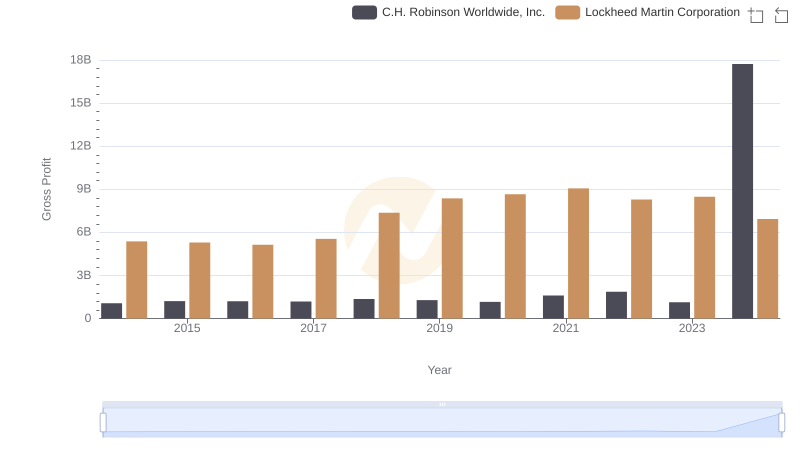
Task: Click the 2019 Lockheed Martin bar
Action: click(x=452, y=259)
